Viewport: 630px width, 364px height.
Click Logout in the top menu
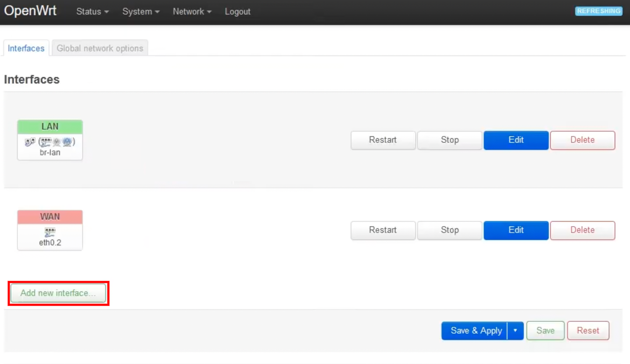pyautogui.click(x=237, y=12)
